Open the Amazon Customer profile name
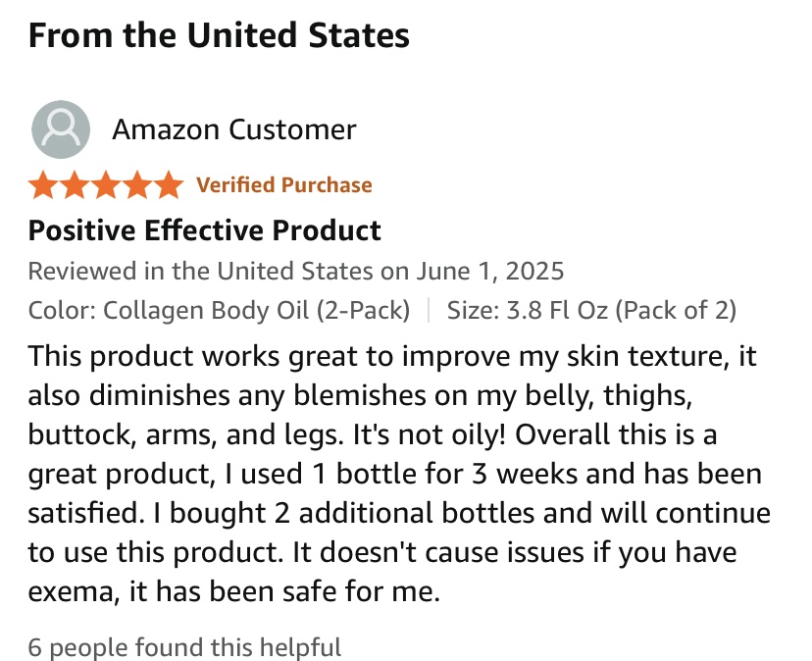 click(x=233, y=129)
